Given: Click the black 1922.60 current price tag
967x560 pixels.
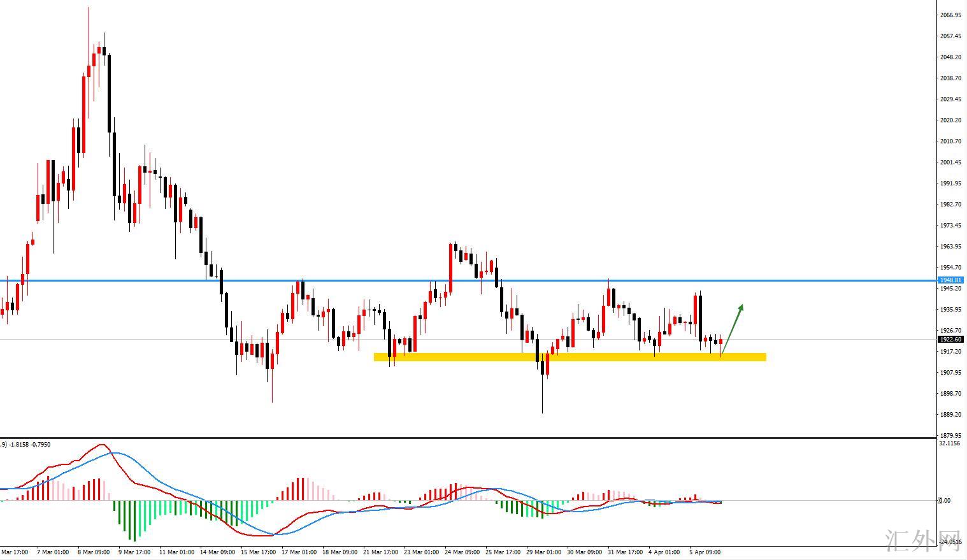Looking at the screenshot, I should (951, 340).
